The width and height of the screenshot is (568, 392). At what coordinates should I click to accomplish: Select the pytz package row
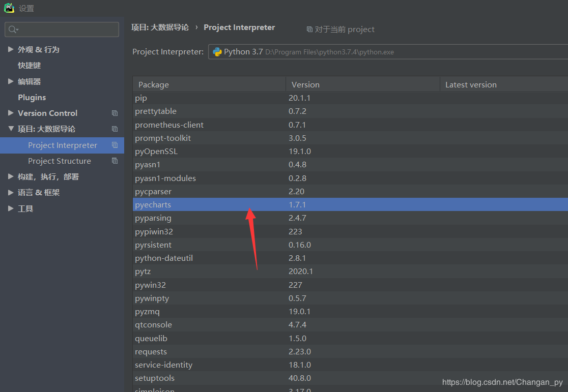(350, 272)
